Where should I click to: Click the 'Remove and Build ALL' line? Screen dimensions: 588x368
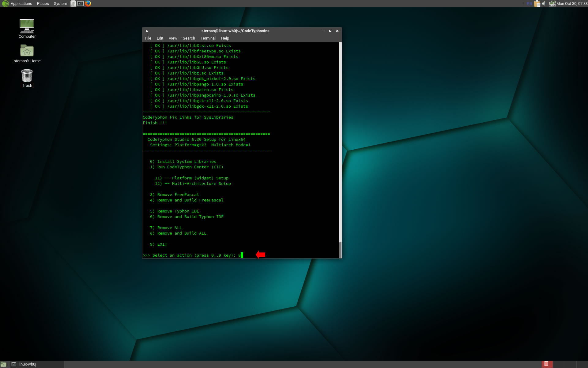pos(178,233)
